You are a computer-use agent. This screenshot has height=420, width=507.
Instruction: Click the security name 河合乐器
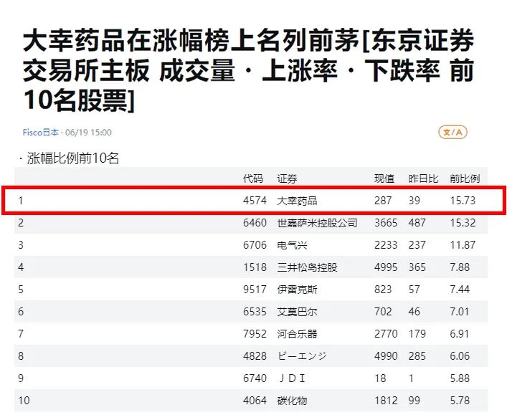point(297,334)
